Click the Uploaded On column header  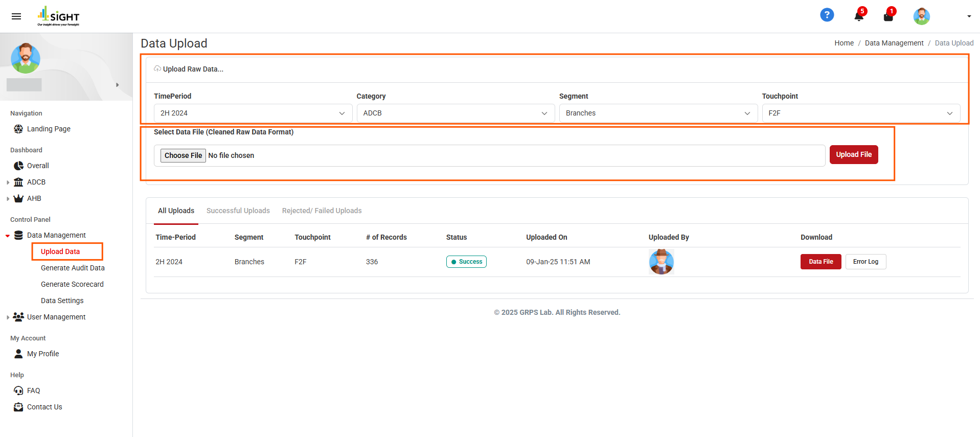pos(546,237)
